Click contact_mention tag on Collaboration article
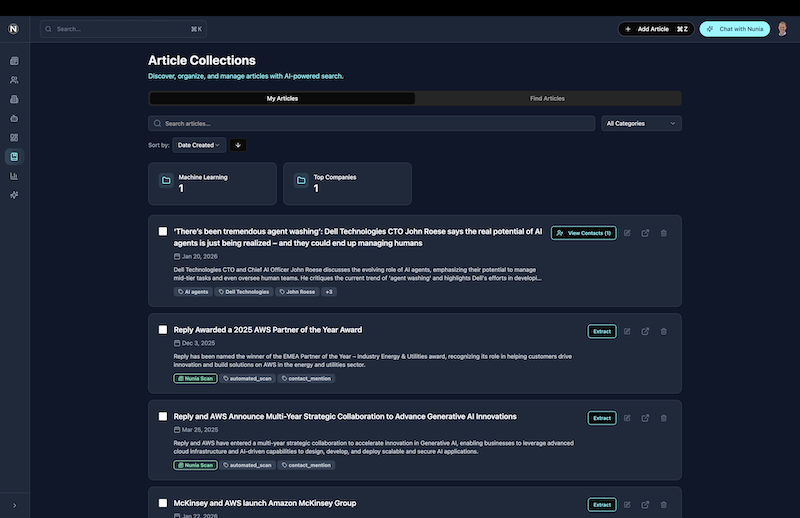Screen dimensions: 800x518 click(x=307, y=465)
